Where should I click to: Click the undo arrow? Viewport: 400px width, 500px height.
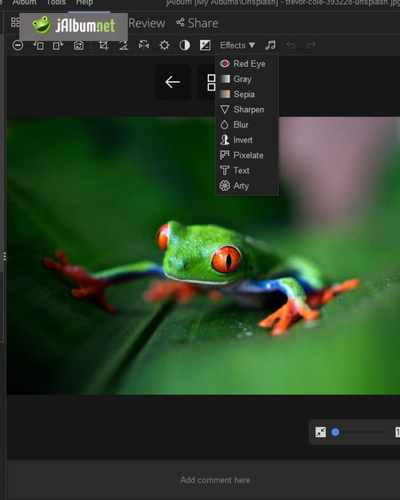tap(291, 45)
